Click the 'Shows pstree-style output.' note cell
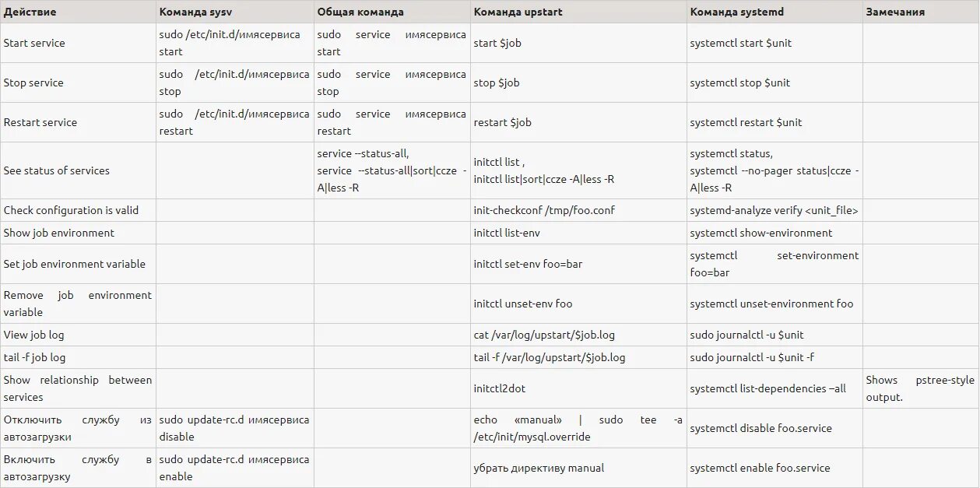This screenshot has height=488, width=980. click(x=919, y=388)
